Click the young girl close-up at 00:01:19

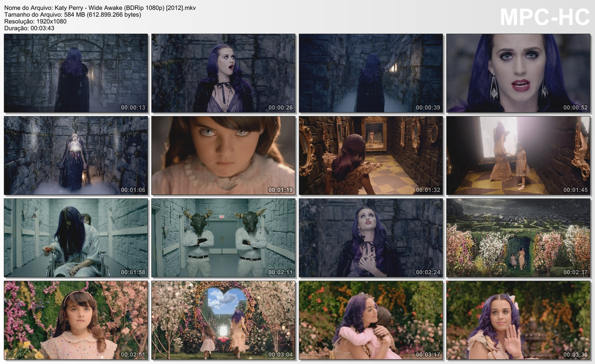click(223, 156)
